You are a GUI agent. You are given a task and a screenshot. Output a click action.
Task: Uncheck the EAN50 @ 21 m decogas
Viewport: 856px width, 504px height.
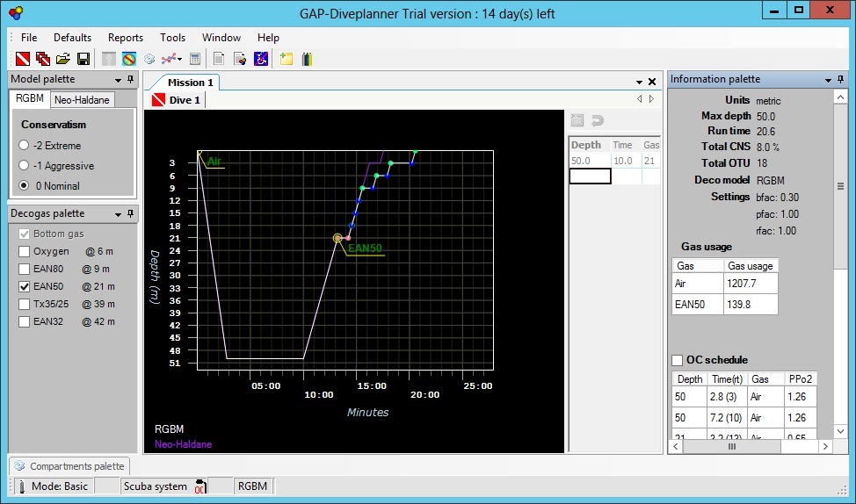(x=24, y=286)
